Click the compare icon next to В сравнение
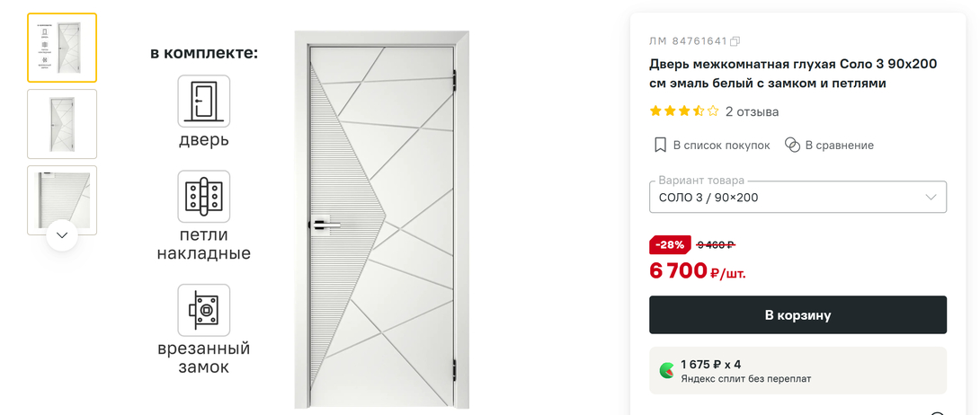This screenshot has height=415, width=980. tap(792, 145)
